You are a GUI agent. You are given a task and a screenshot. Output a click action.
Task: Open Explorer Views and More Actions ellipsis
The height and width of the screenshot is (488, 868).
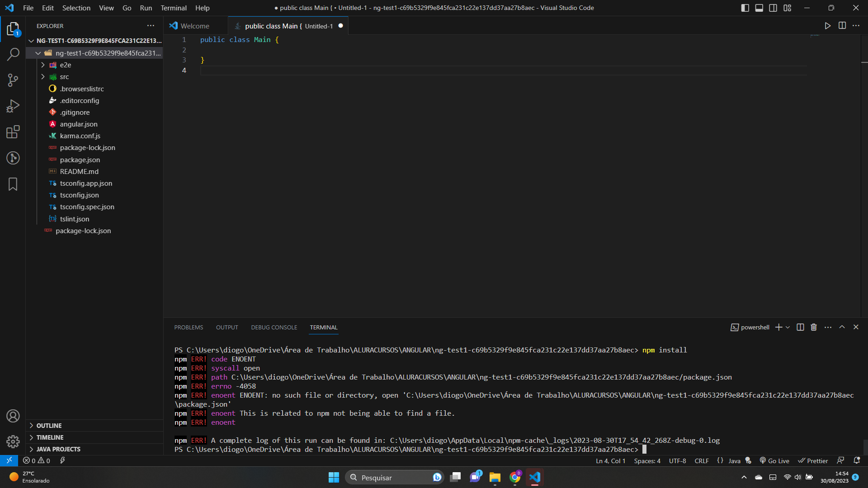(x=151, y=26)
